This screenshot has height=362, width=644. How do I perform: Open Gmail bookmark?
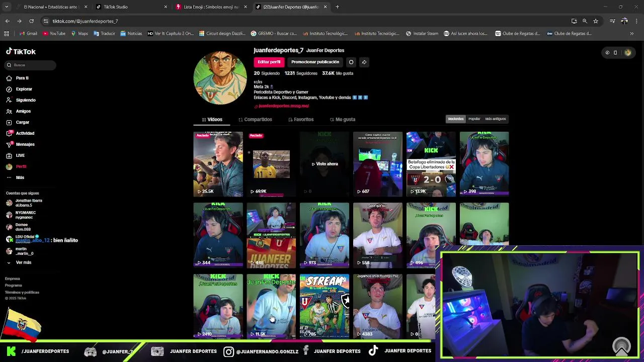click(28, 34)
